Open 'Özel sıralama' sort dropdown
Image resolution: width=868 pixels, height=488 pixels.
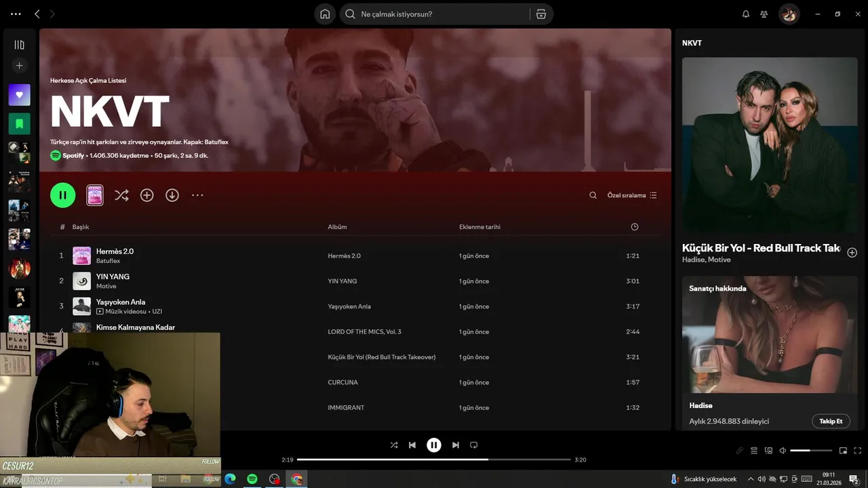click(x=632, y=195)
